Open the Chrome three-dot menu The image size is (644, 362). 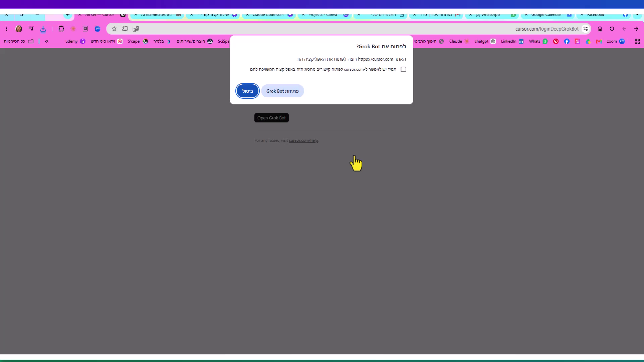click(x=7, y=29)
